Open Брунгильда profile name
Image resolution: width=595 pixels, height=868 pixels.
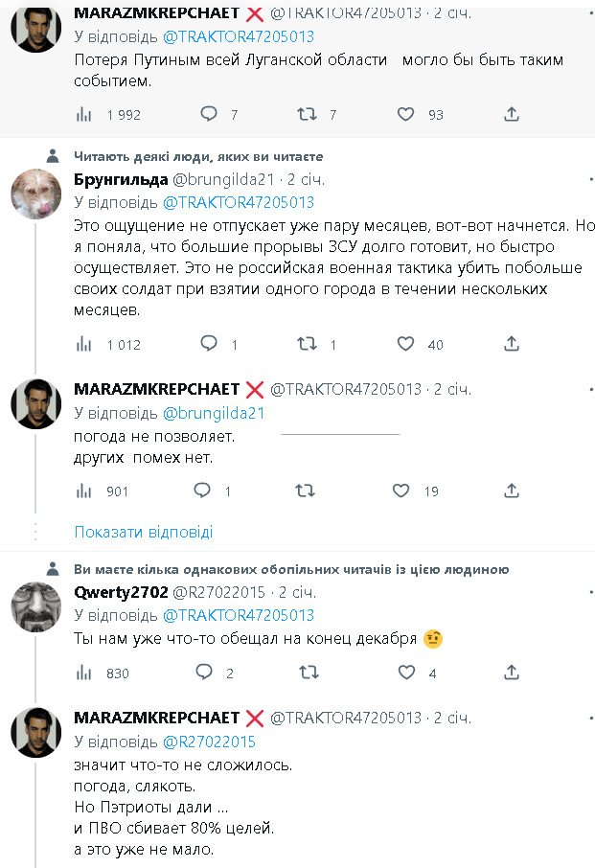(x=121, y=179)
